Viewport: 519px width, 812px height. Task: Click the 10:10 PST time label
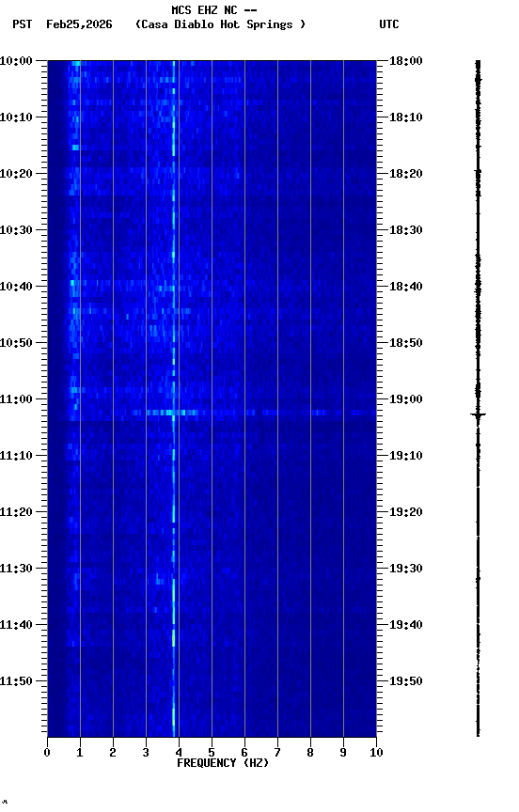coord(16,117)
